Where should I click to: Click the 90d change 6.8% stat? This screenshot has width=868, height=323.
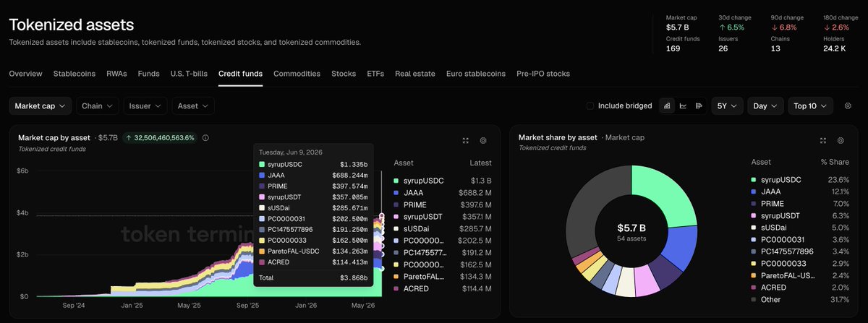788,23
